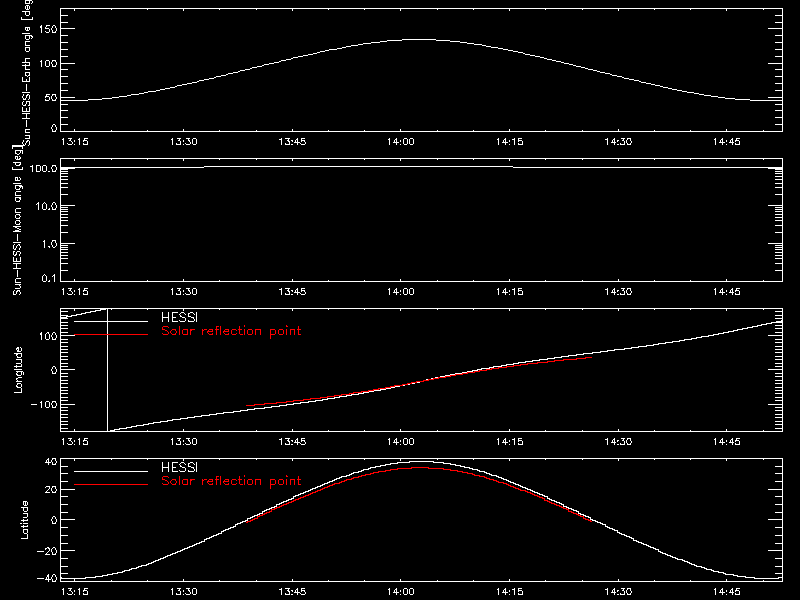Click "14:45" time label under Earth angle plot
This screenshot has width=800, height=600.
coord(727,142)
